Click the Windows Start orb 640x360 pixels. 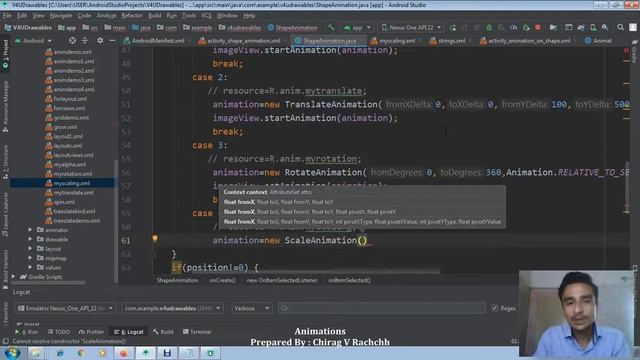pyautogui.click(x=12, y=353)
